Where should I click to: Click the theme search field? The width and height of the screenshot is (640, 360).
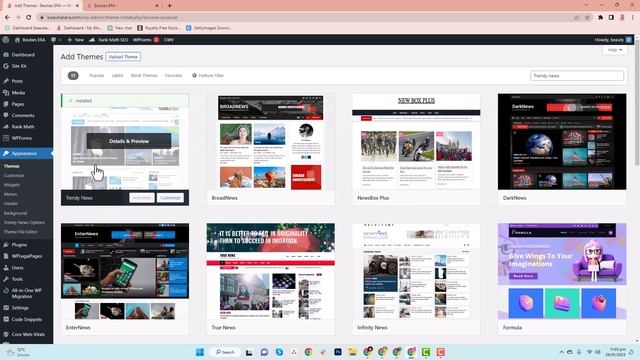coord(577,76)
